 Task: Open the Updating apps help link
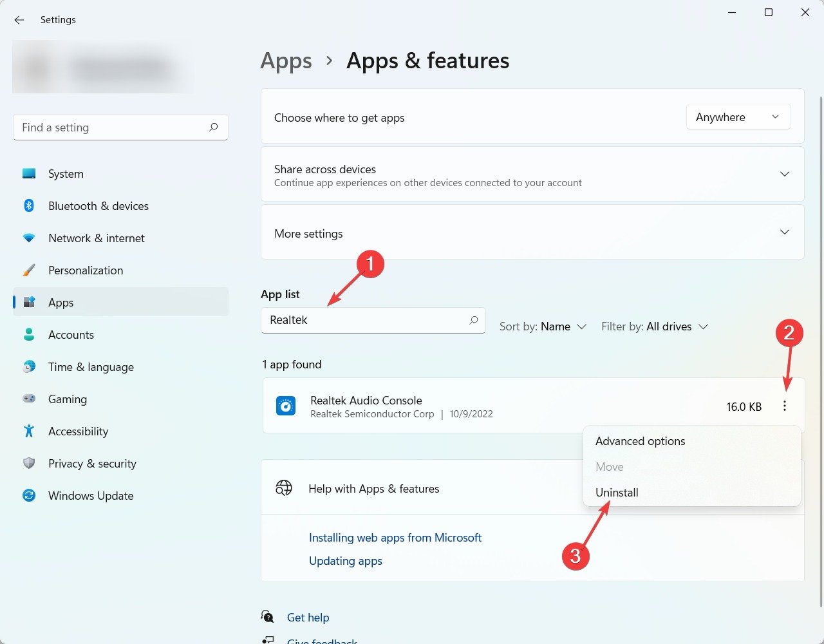346,561
